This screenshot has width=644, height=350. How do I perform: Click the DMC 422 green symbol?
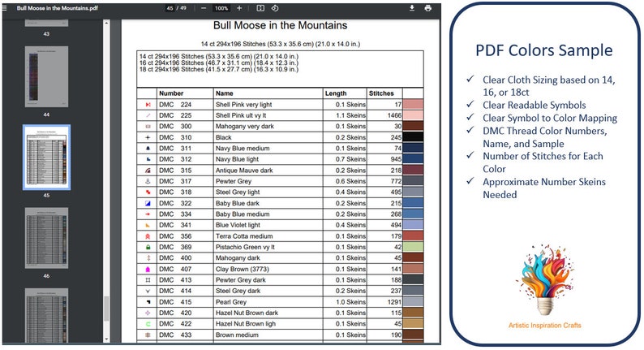point(148,324)
